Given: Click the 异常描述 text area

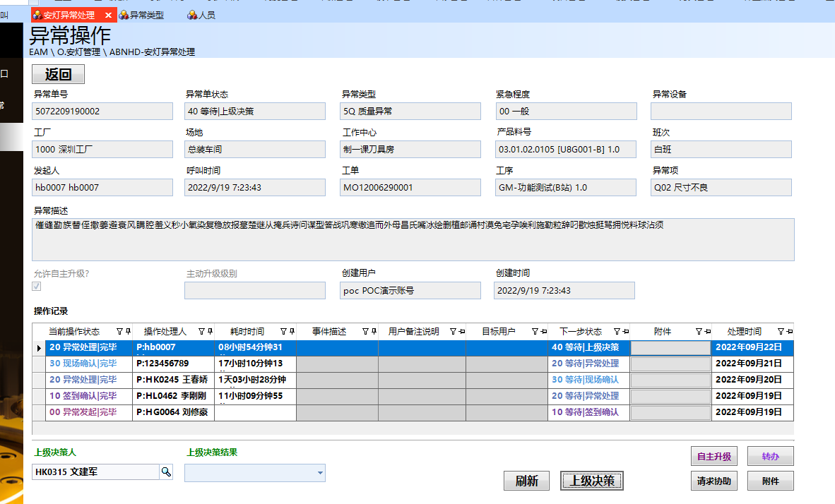Looking at the screenshot, I should [413, 239].
